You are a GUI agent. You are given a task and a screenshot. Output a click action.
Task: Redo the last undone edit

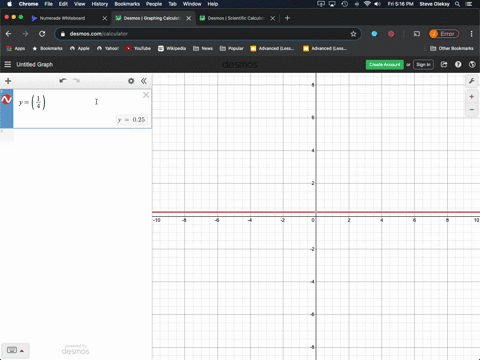pyautogui.click(x=76, y=81)
